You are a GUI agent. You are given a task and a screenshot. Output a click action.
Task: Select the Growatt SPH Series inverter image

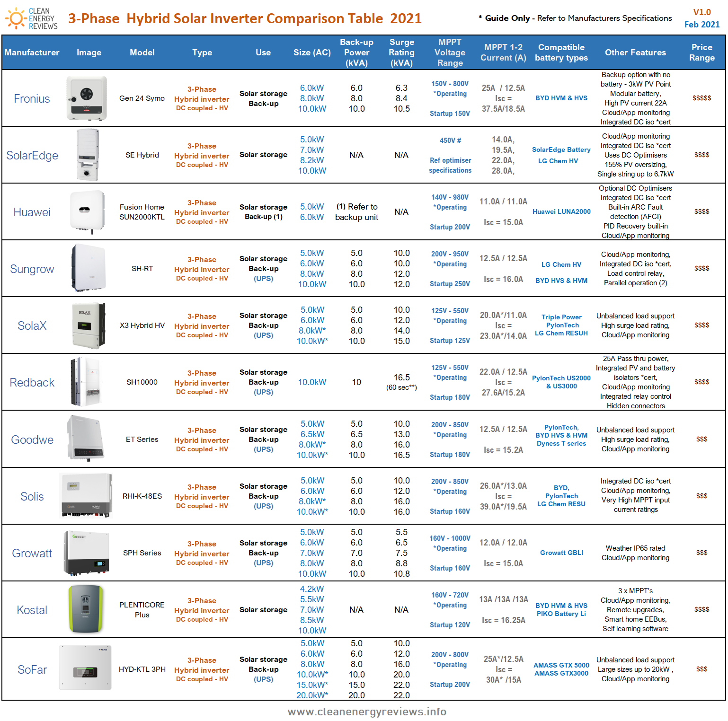coord(88,553)
